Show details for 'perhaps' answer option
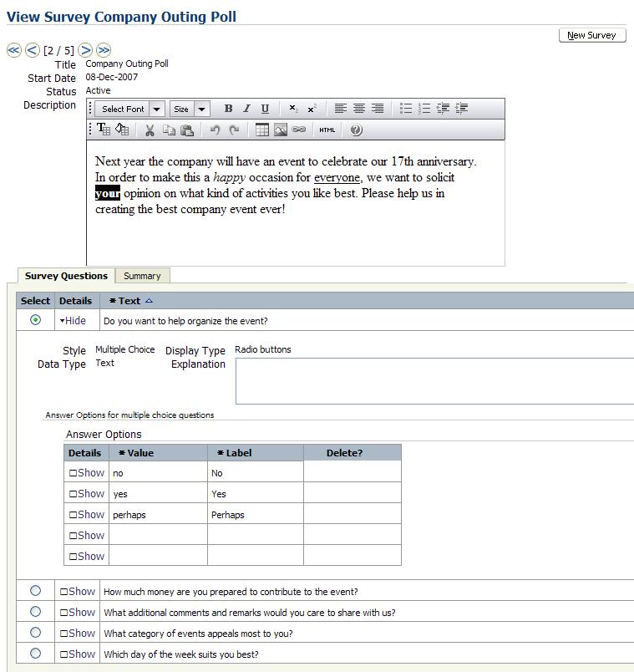Screen dimensions: 634x672 click(87, 514)
